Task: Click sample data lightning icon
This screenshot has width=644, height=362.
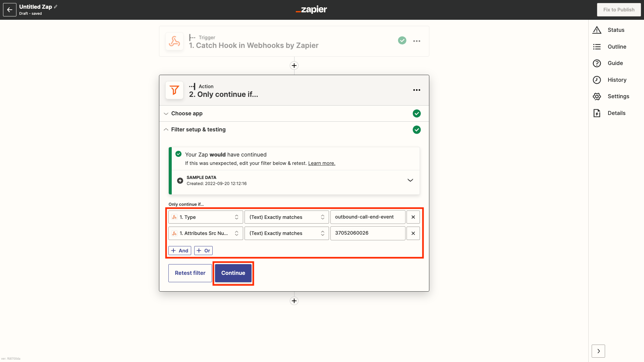Action: [180, 181]
